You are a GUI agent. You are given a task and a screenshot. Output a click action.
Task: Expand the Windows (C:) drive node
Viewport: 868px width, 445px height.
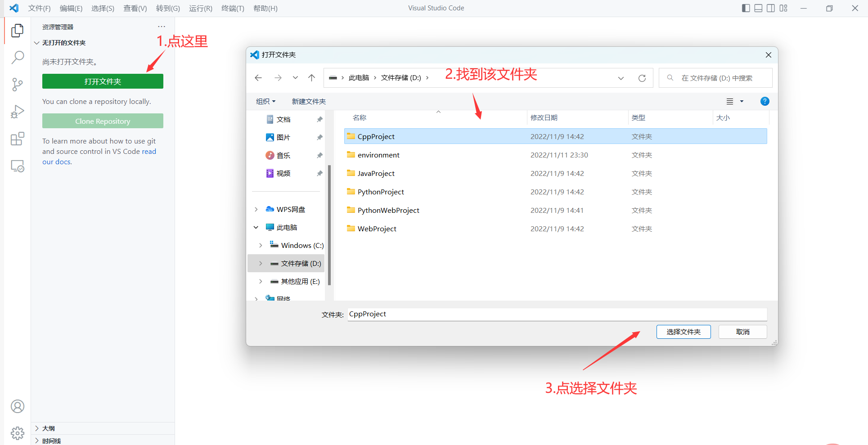(261, 245)
